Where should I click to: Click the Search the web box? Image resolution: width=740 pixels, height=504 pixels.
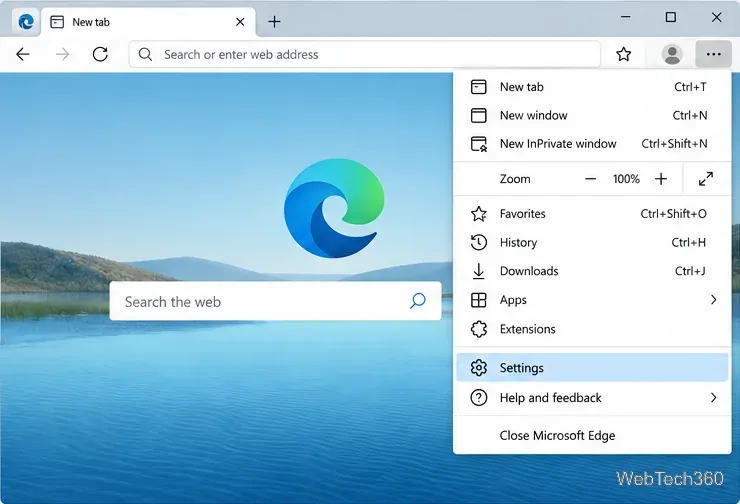(275, 301)
